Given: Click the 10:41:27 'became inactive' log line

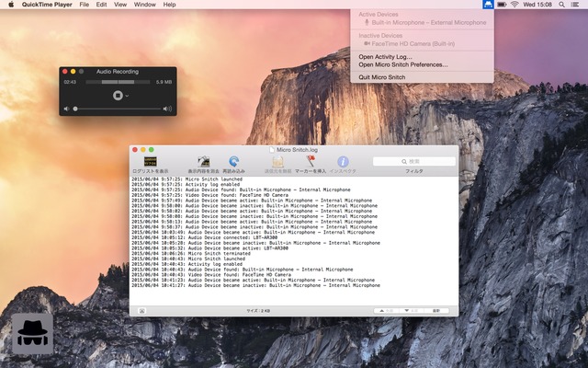Looking at the screenshot, I should [x=255, y=285].
